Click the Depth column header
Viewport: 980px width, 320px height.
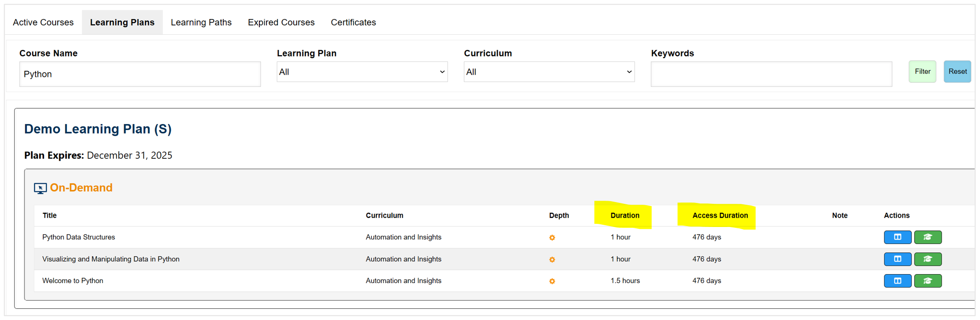coord(559,215)
